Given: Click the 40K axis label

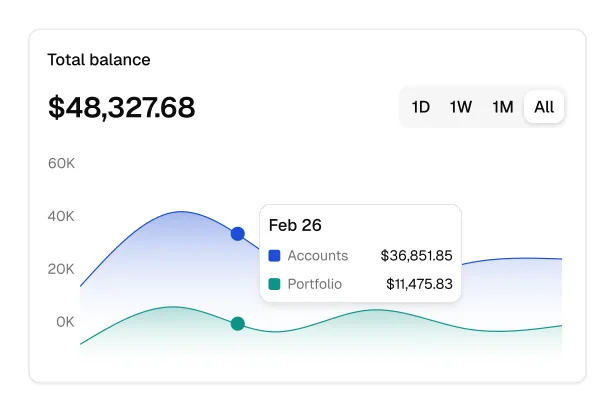Looking at the screenshot, I should (61, 216).
